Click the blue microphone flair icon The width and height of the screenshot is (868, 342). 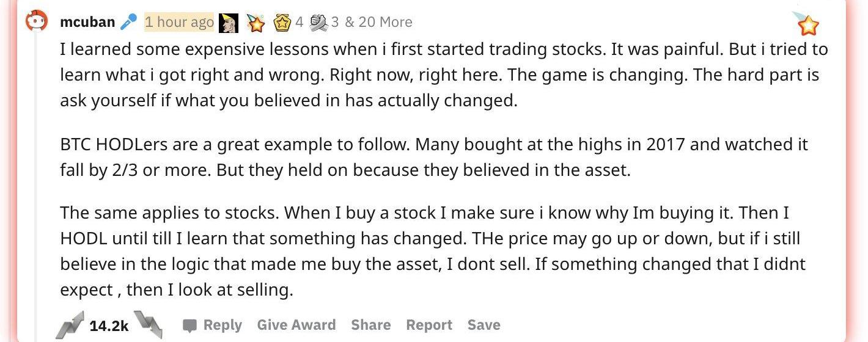point(128,22)
